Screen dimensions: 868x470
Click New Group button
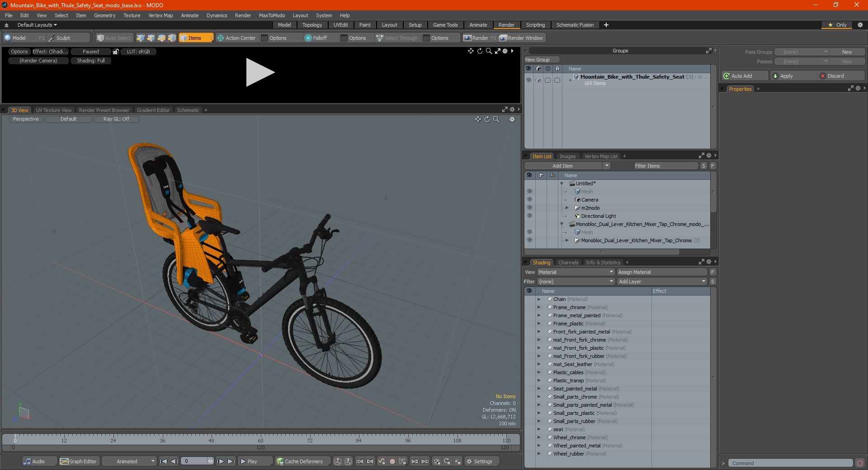(542, 60)
